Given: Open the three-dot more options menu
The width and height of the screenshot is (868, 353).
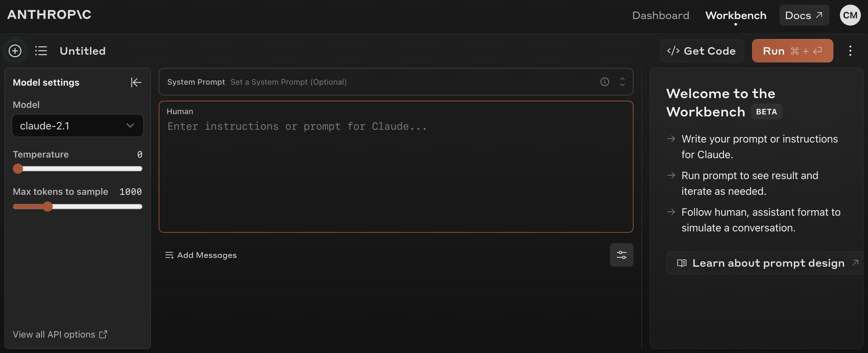Looking at the screenshot, I should [x=850, y=51].
